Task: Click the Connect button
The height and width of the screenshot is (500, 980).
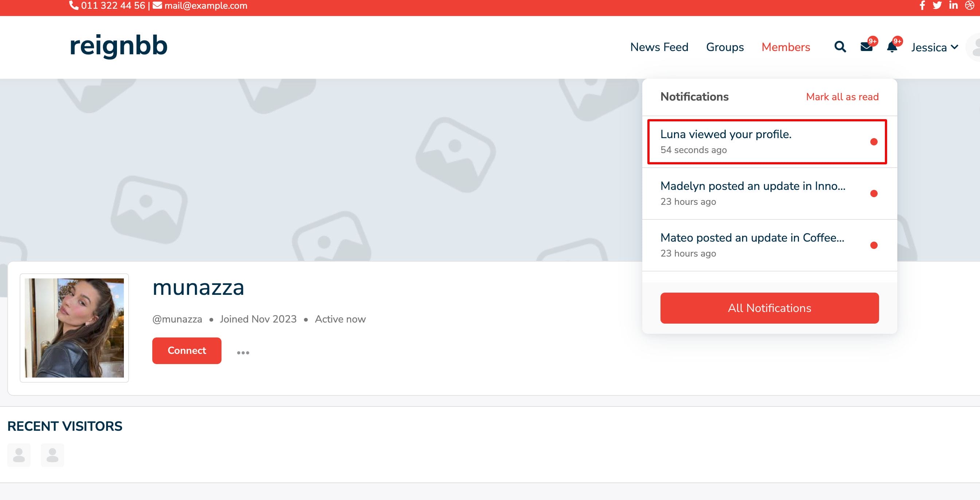Action: 187,351
